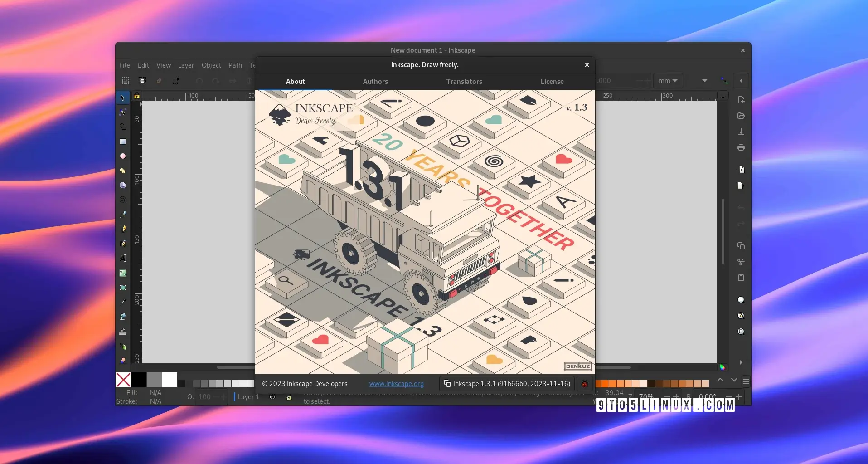
Task: Toggle Layer 1 visibility eye icon
Action: (272, 397)
